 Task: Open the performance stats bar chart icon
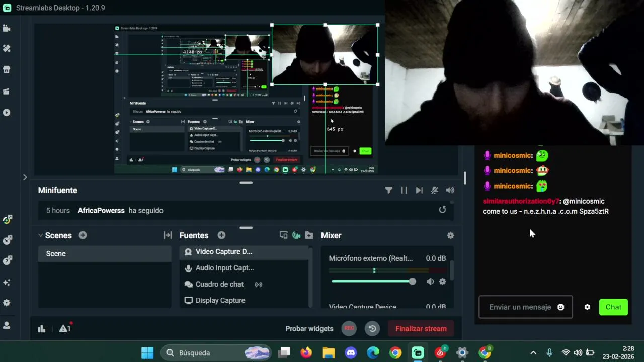[x=42, y=329]
